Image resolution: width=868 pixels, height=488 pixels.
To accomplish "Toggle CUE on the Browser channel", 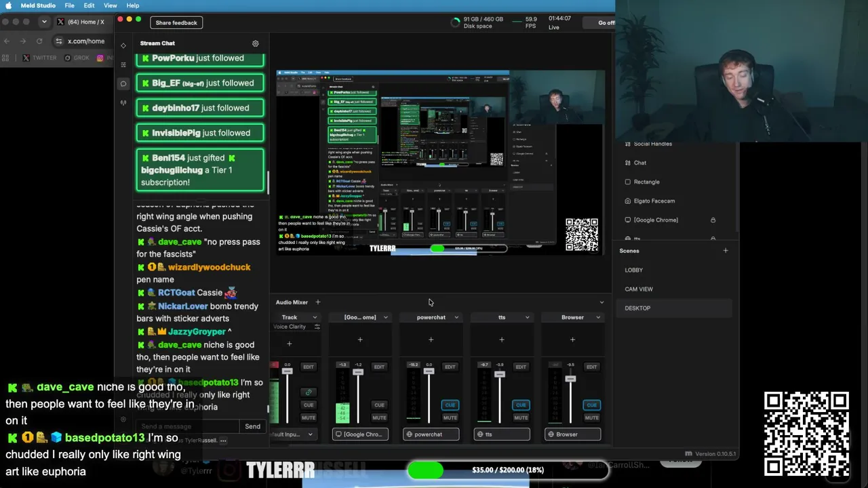I will click(591, 405).
